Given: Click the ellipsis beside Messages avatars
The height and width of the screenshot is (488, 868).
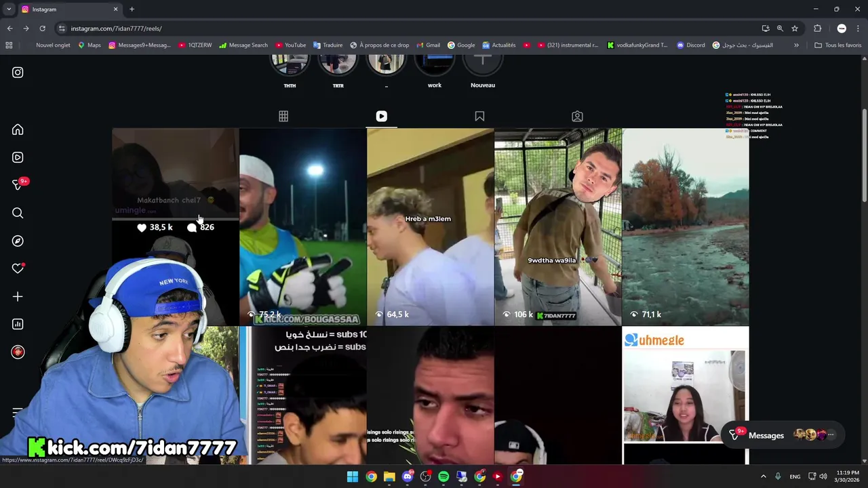Looking at the screenshot, I should coord(831,435).
